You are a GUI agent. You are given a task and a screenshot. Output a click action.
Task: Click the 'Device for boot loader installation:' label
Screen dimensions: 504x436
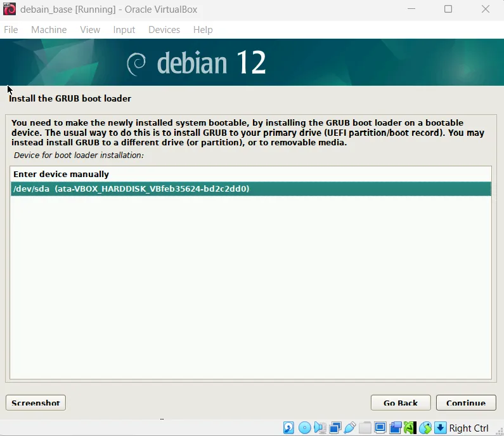click(79, 155)
